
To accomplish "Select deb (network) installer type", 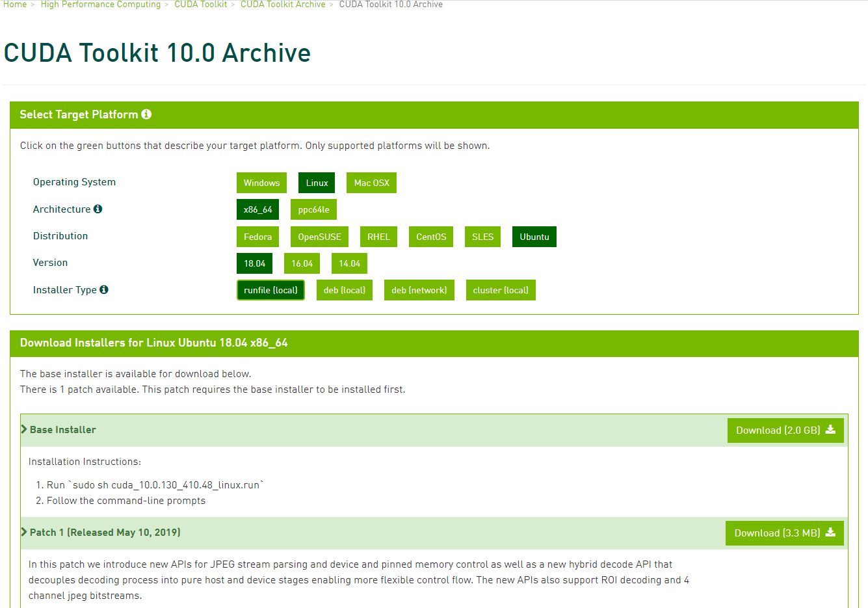I will (419, 290).
